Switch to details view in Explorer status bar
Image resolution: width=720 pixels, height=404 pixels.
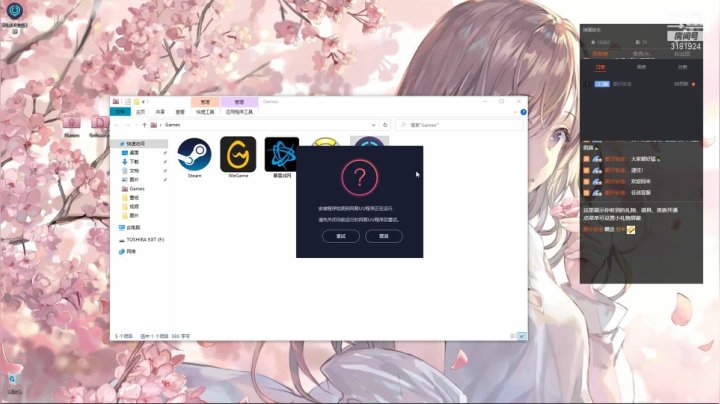(x=513, y=337)
